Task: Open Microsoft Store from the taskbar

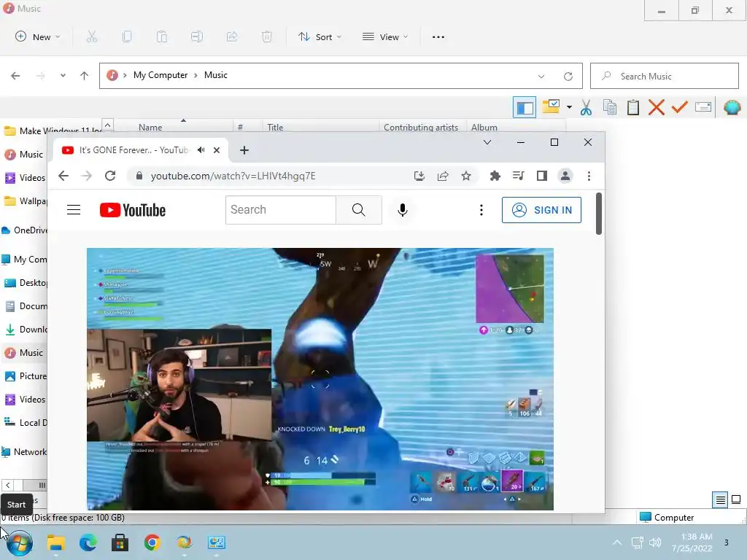Action: pyautogui.click(x=120, y=542)
